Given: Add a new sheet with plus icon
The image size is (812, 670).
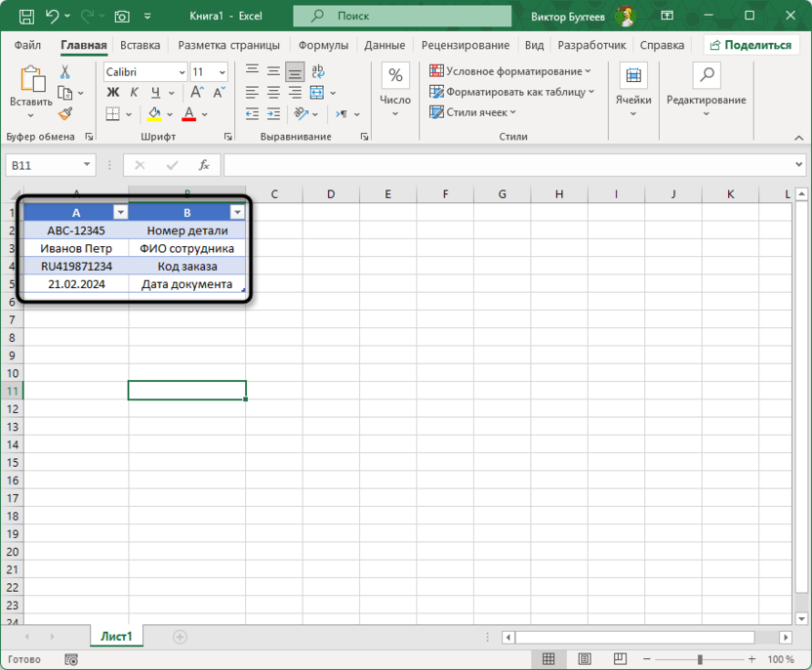Looking at the screenshot, I should coord(180,637).
